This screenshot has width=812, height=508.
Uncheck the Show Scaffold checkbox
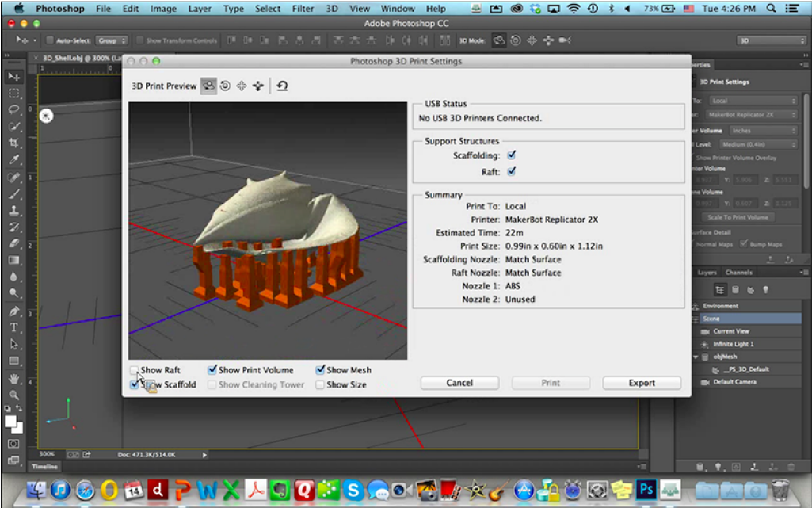(134, 384)
